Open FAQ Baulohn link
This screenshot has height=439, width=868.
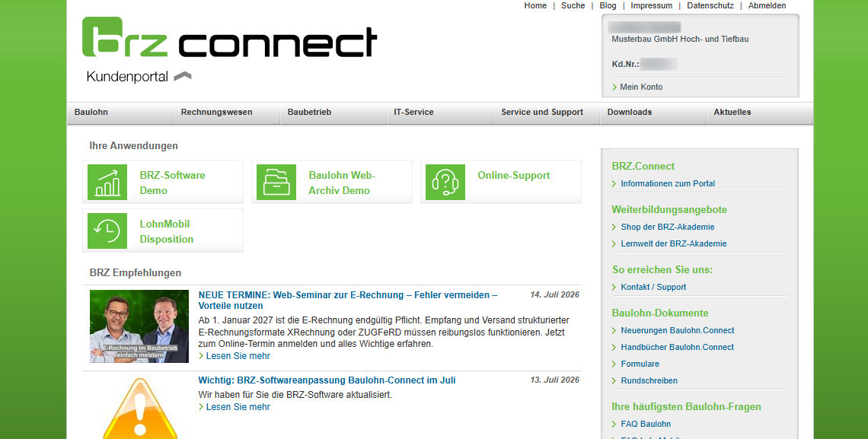point(646,424)
